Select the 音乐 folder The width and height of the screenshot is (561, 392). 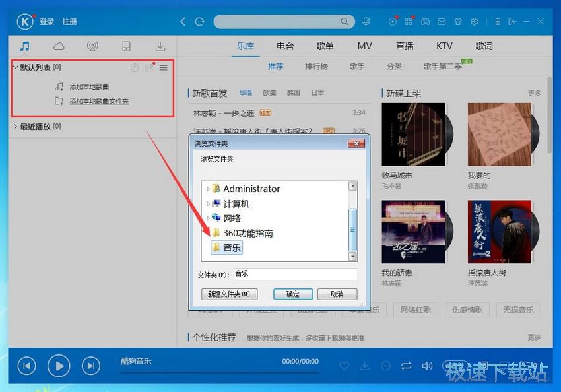pyautogui.click(x=227, y=247)
